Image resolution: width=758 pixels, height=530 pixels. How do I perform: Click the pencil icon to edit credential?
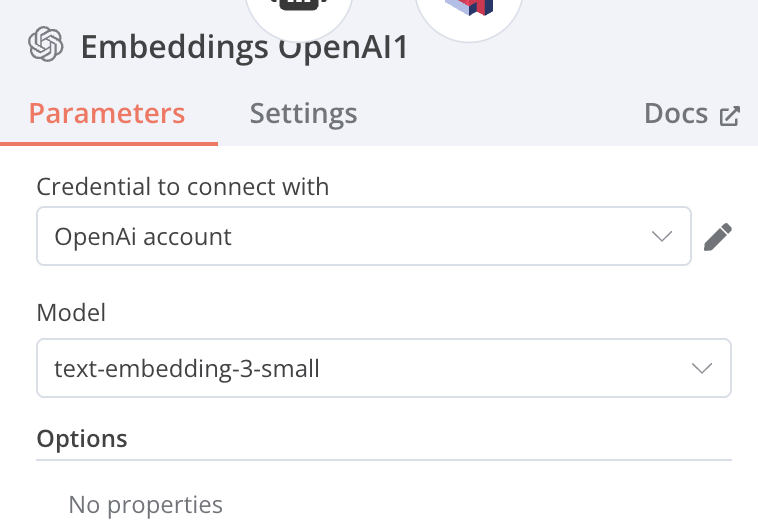coord(718,237)
